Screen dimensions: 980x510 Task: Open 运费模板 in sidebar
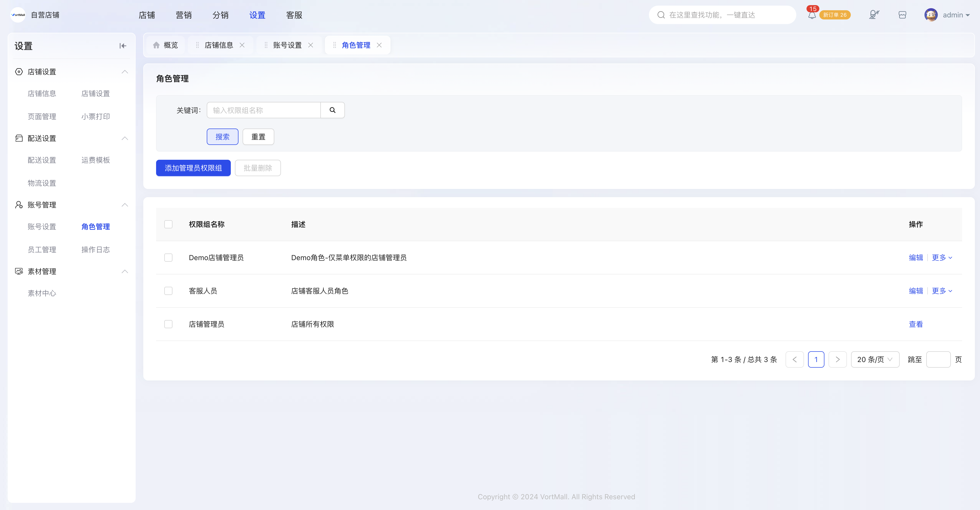point(95,160)
